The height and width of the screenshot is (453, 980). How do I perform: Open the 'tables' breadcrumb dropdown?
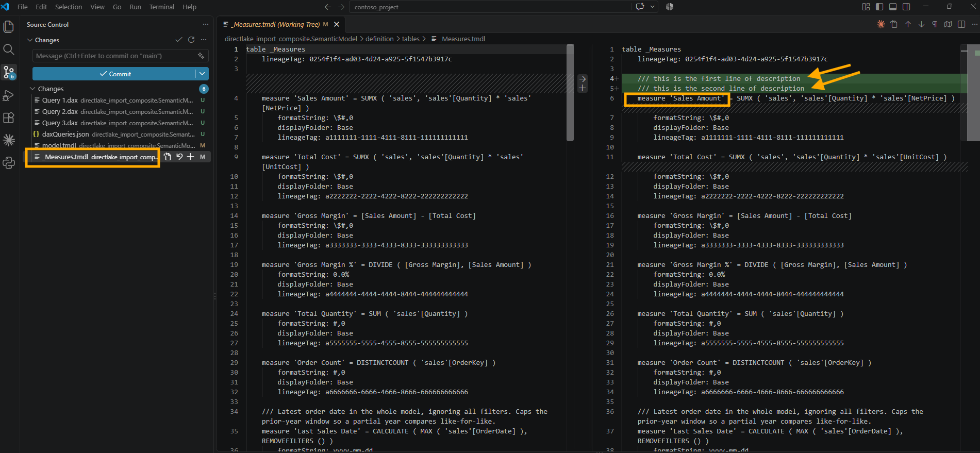point(410,39)
